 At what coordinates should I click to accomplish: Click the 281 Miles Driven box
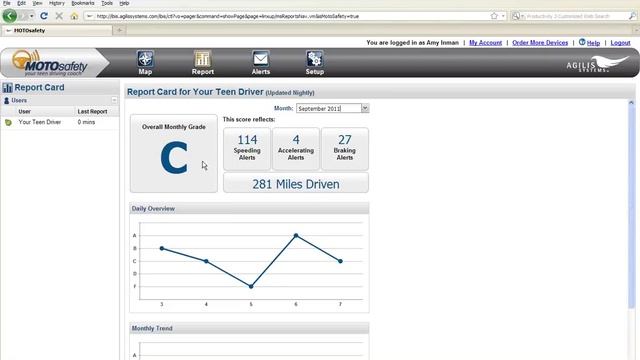[296, 183]
